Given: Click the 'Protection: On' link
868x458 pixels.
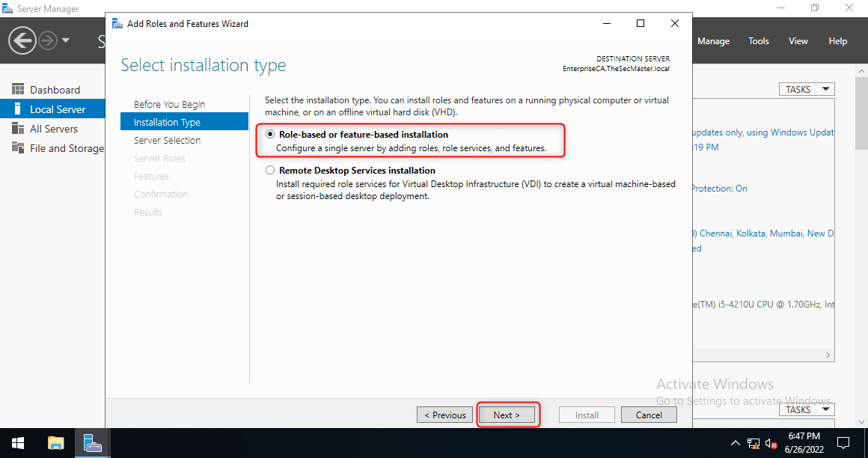Looking at the screenshot, I should click(719, 189).
